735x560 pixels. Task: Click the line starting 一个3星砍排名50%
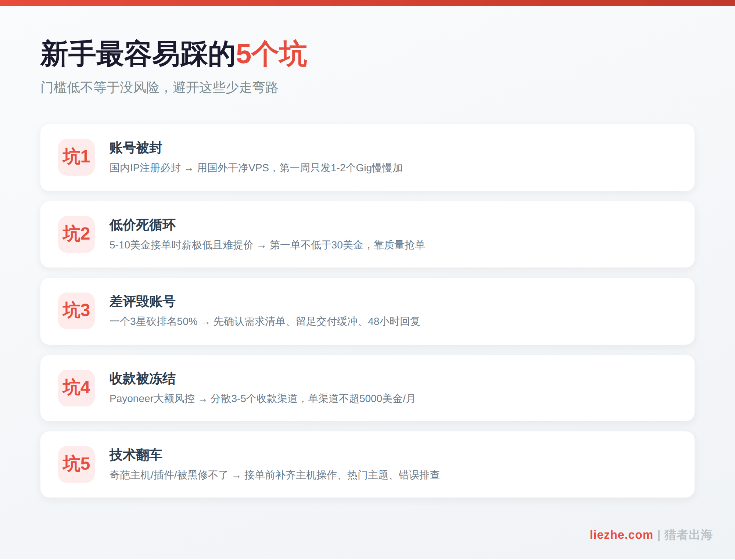point(265,322)
